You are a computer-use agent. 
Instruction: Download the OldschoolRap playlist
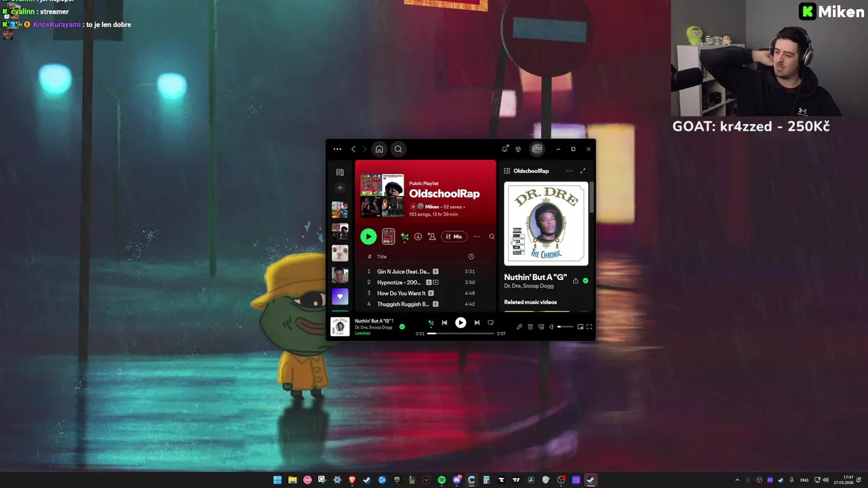coord(418,237)
